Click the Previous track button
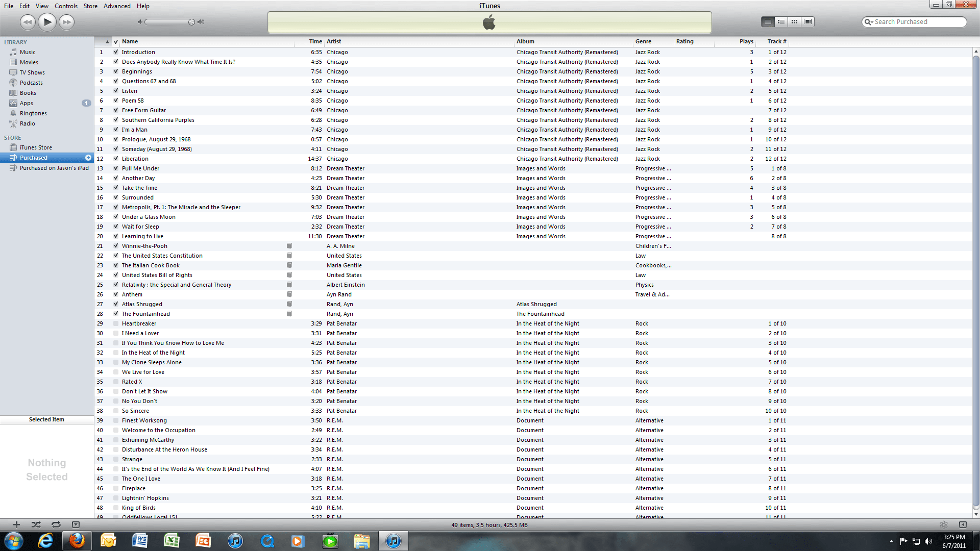 tap(28, 22)
